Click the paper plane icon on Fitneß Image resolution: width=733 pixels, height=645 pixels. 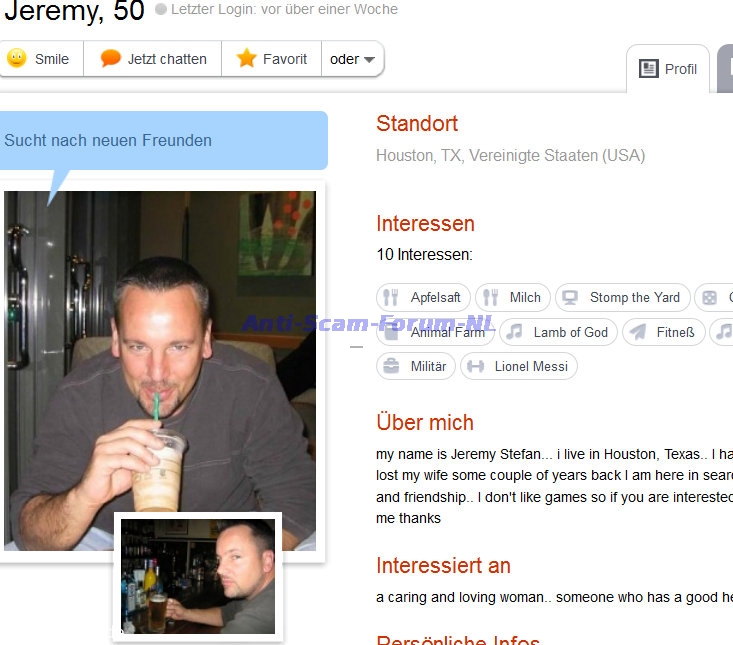click(x=638, y=332)
